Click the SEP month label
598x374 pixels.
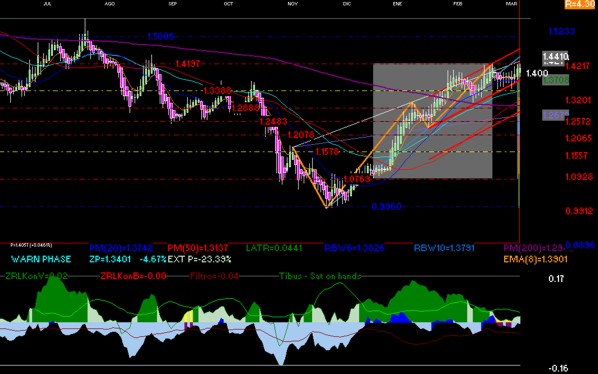coord(172,3)
